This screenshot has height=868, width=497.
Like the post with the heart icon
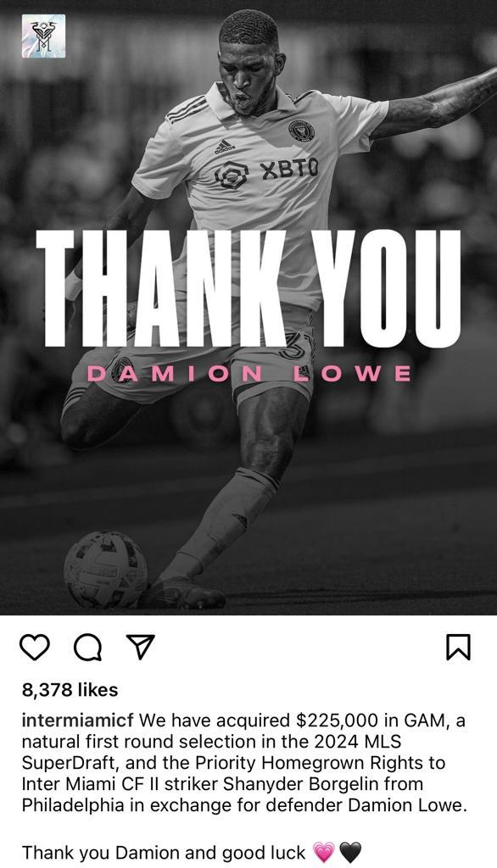35,647
